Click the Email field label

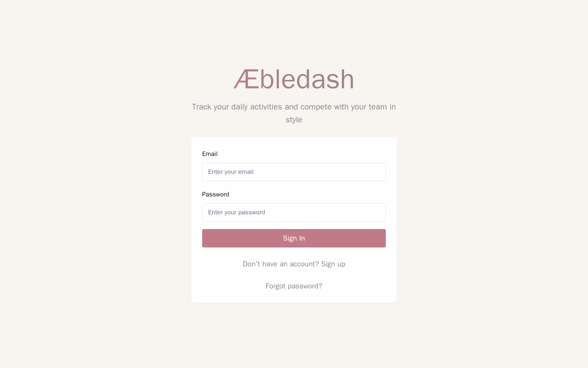[x=210, y=154]
